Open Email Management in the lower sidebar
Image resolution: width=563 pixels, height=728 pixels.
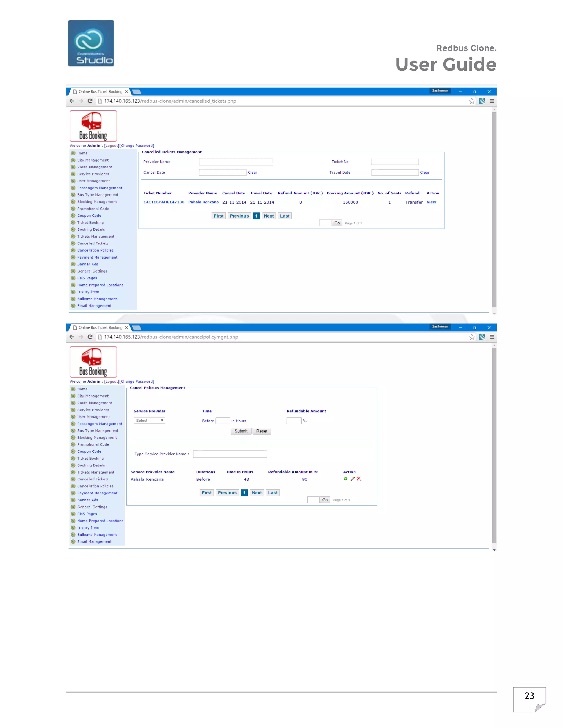pos(94,542)
